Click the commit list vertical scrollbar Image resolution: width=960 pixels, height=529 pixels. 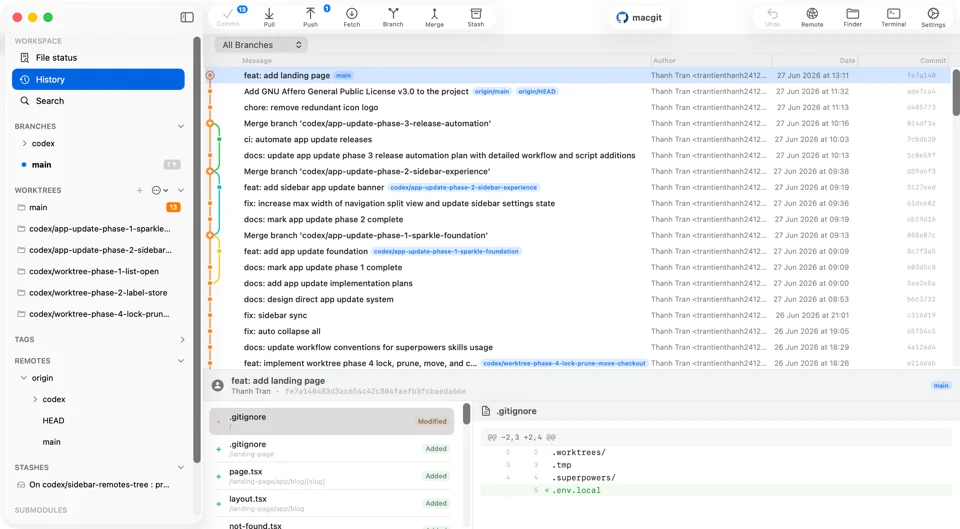pyautogui.click(x=956, y=92)
